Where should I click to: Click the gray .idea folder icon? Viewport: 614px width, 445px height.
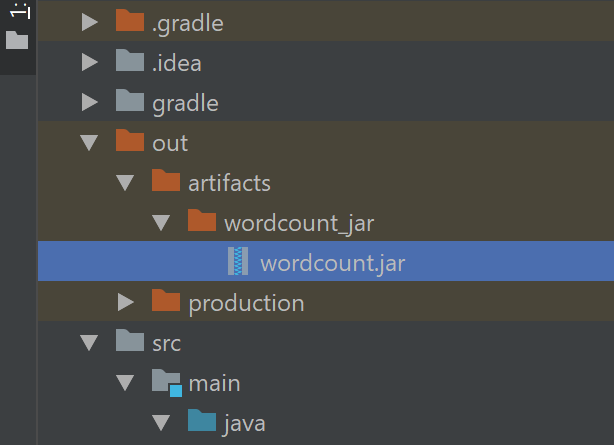130,60
